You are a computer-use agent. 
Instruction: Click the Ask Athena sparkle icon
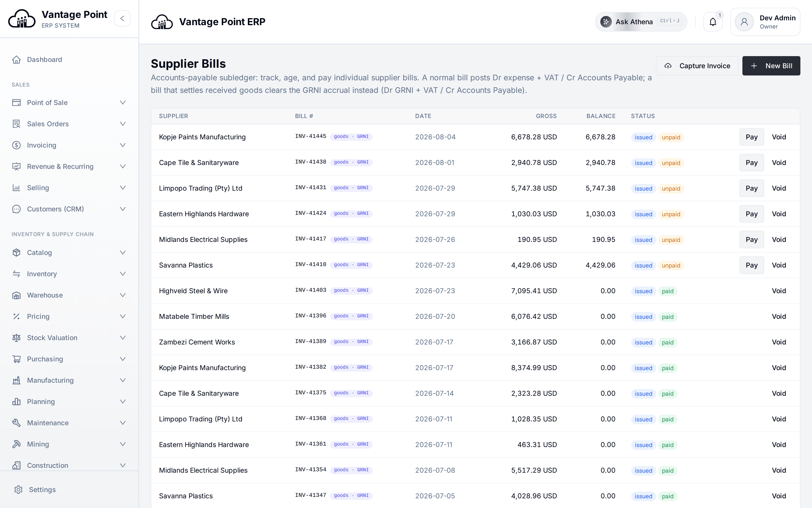[x=606, y=22]
